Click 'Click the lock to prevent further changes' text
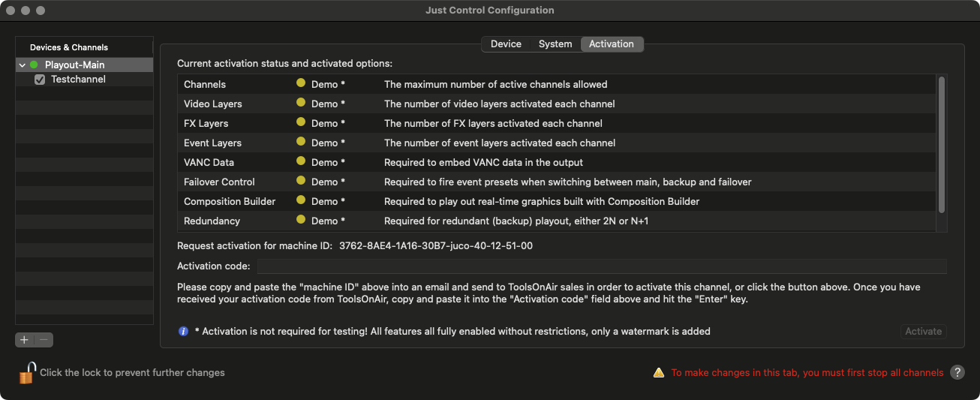Screen dimensions: 980x400 132,372
